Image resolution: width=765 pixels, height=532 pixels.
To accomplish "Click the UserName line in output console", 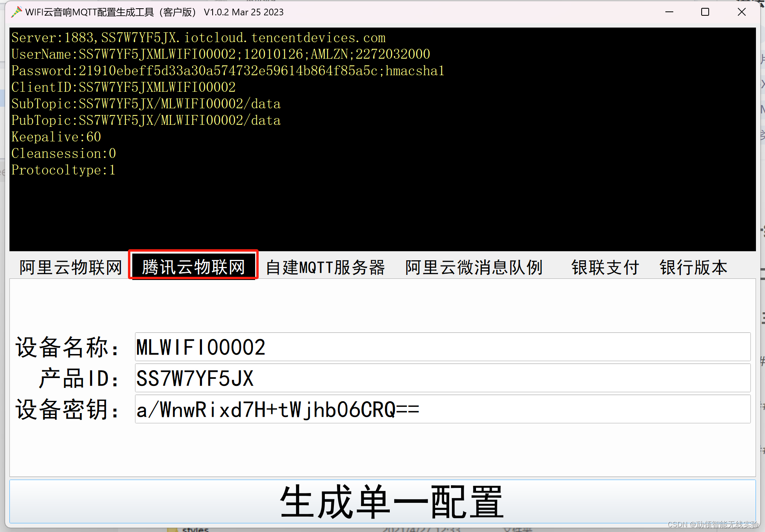I will coord(220,54).
